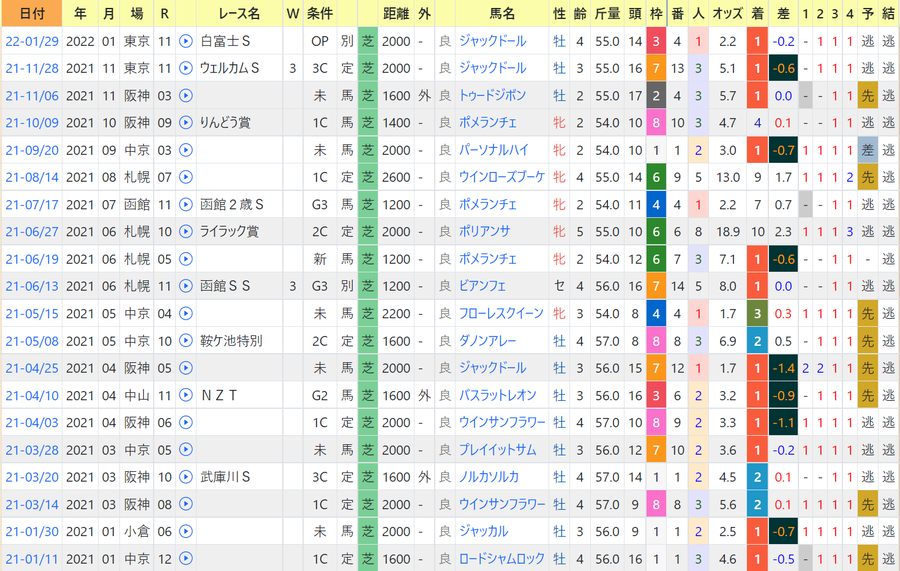This screenshot has height=571, width=900.
Task: Click the 条件 column header
Action: [320, 13]
